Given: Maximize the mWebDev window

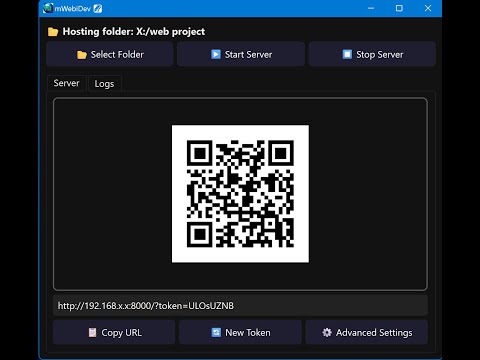Looking at the screenshot, I should [x=399, y=8].
